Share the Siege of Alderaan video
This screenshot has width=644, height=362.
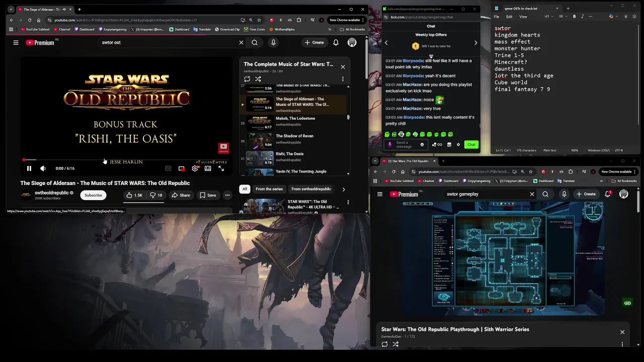pos(181,195)
